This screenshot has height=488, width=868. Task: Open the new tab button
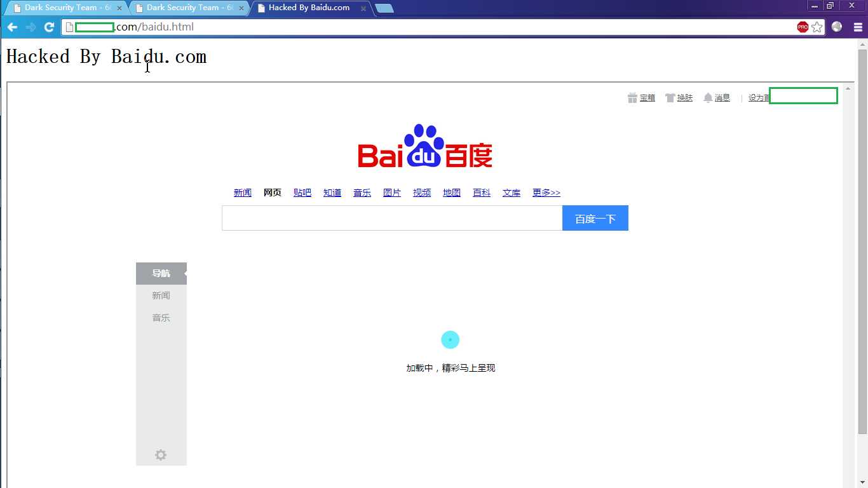pos(384,8)
